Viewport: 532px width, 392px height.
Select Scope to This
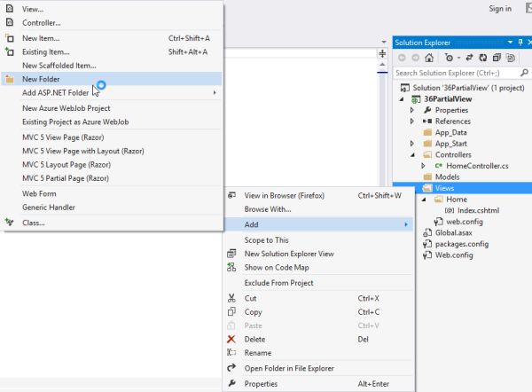tap(266, 240)
